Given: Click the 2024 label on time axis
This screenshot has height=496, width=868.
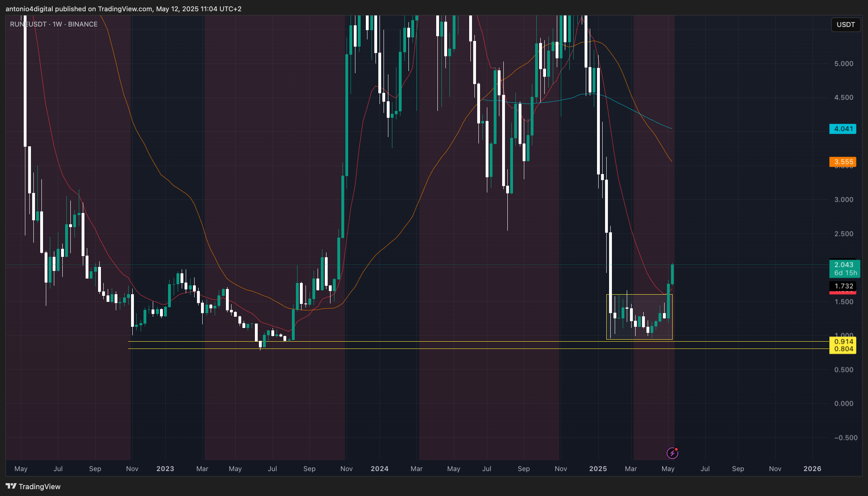Looking at the screenshot, I should (x=380, y=469).
